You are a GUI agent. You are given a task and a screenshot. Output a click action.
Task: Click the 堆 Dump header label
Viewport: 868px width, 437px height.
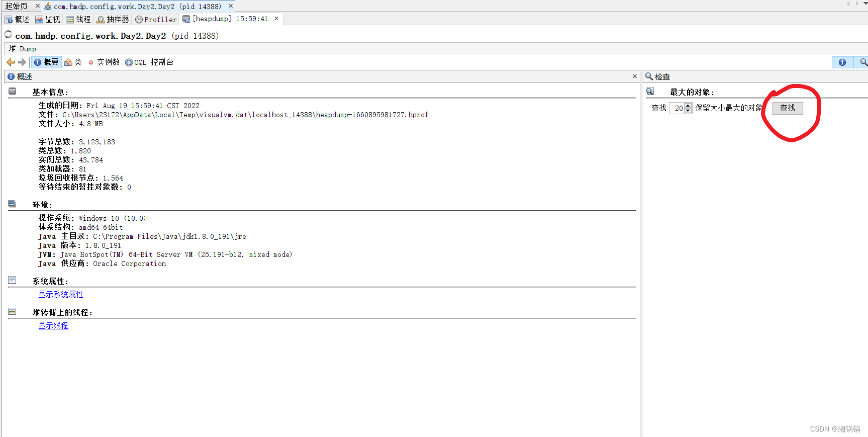tap(23, 49)
